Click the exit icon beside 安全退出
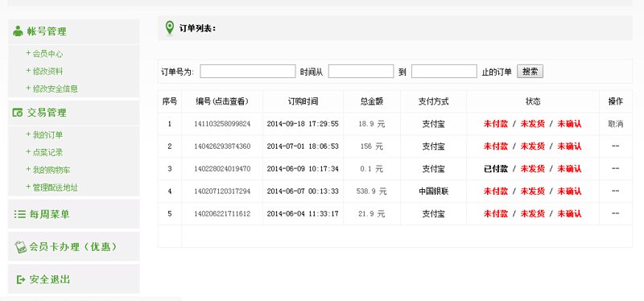Screen dimensions: 644x301 point(21,279)
